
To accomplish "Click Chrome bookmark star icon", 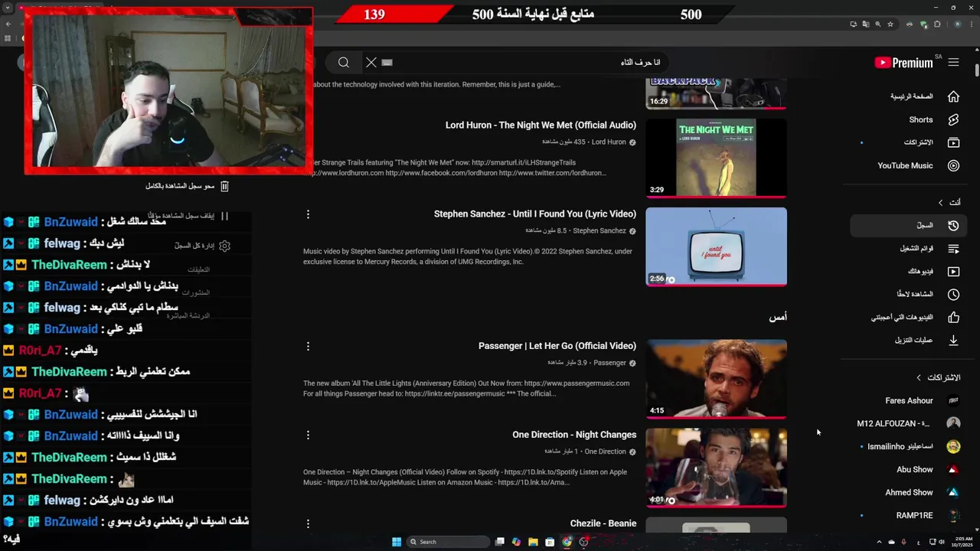I will (x=890, y=24).
